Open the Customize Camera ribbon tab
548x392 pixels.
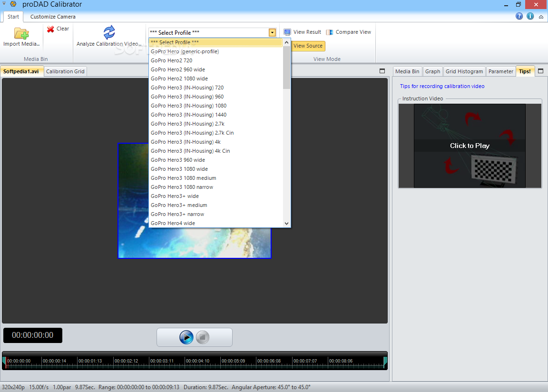coord(53,17)
